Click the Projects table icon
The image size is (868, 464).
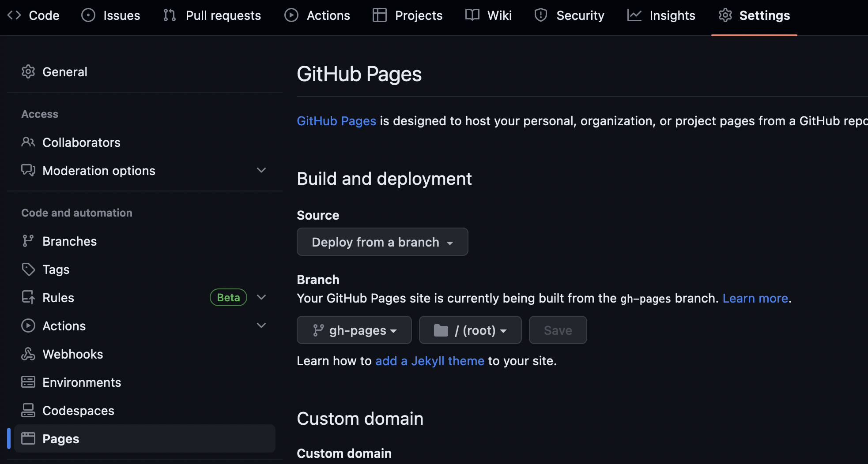click(380, 15)
